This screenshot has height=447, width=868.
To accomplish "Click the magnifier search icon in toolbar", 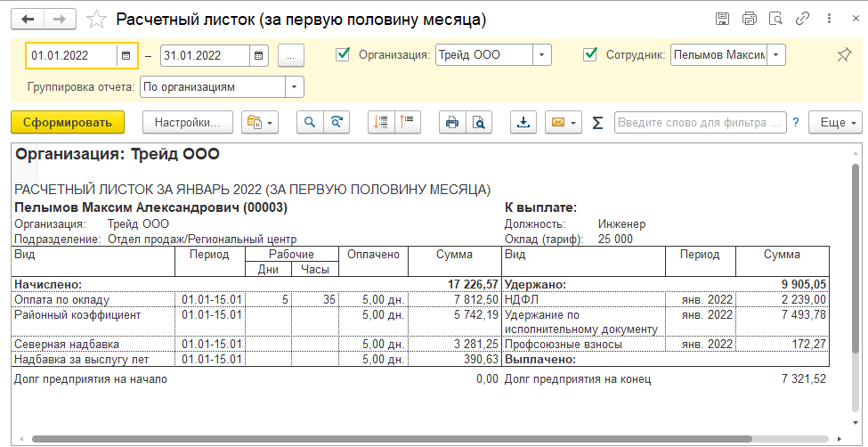I will pyautogui.click(x=310, y=122).
